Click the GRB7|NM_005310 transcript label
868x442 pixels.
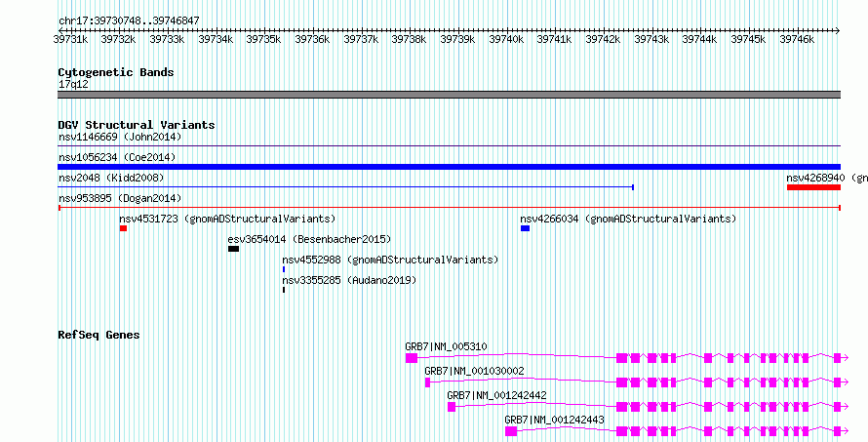(x=446, y=346)
